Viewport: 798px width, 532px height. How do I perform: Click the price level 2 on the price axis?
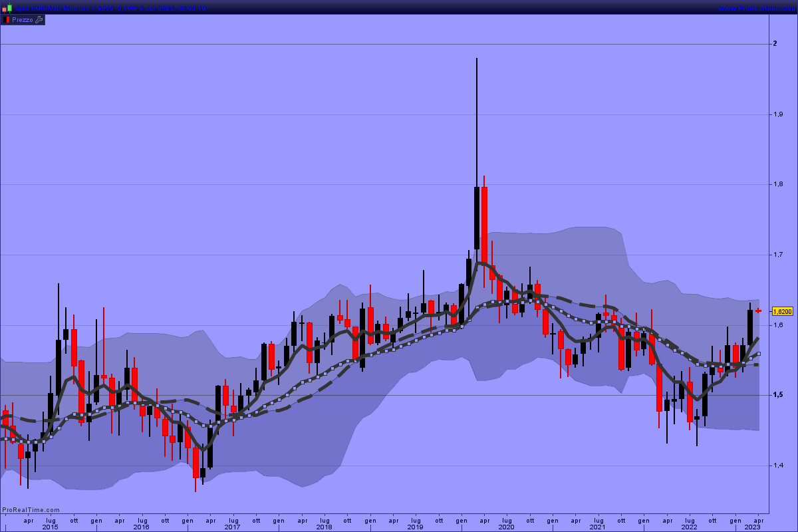[x=775, y=44]
